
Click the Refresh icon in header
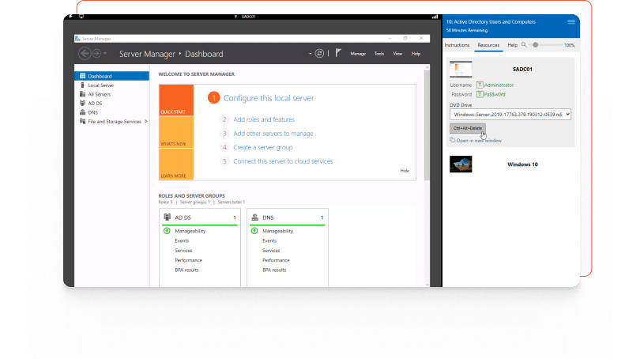pyautogui.click(x=319, y=54)
